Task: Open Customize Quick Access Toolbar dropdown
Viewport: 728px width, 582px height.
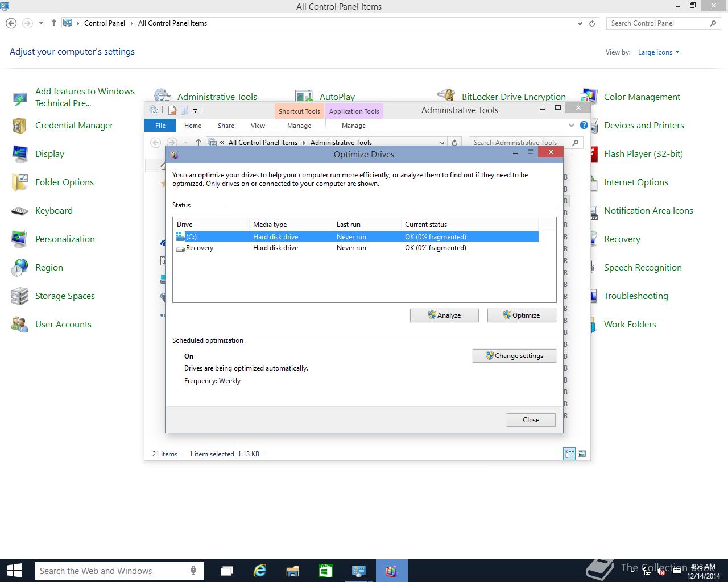Action: 195,111
